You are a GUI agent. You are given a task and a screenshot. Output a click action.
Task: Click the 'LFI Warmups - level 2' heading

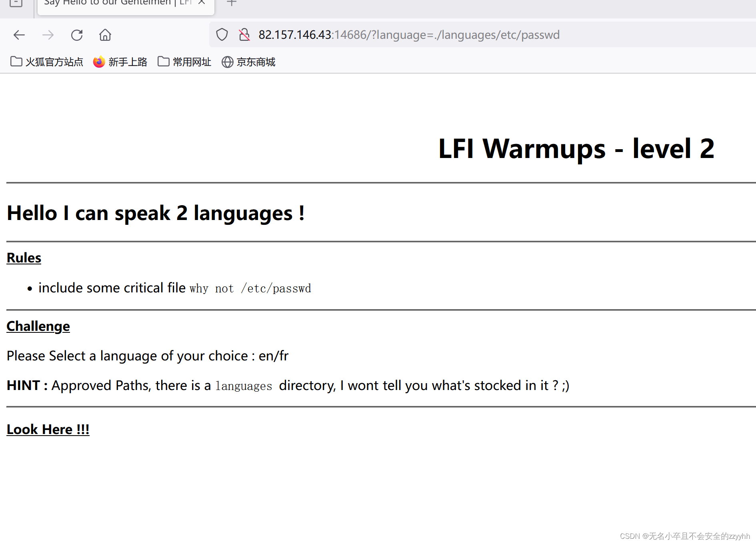point(576,149)
